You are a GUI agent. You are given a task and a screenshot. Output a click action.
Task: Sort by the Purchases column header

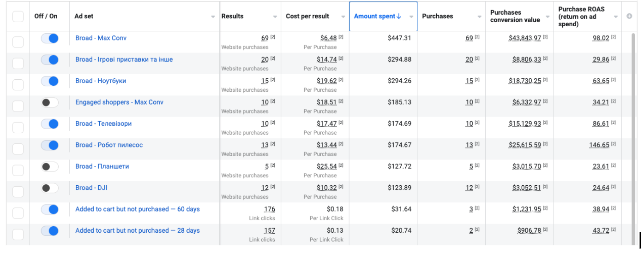[438, 16]
